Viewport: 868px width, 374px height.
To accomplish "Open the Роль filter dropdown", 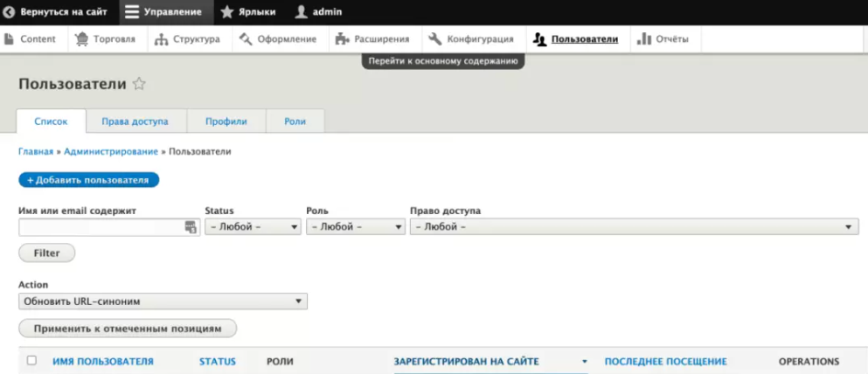I will pyautogui.click(x=356, y=227).
